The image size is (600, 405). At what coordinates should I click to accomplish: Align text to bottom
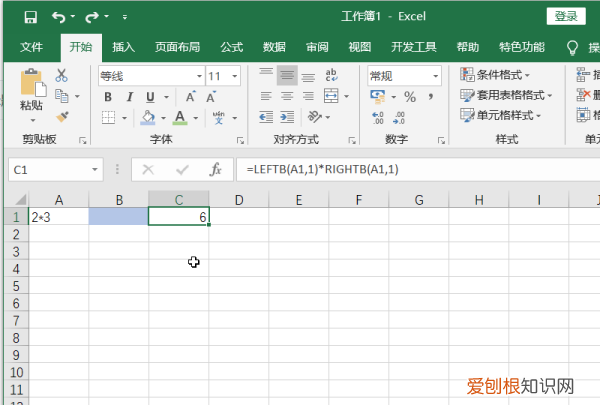point(308,75)
